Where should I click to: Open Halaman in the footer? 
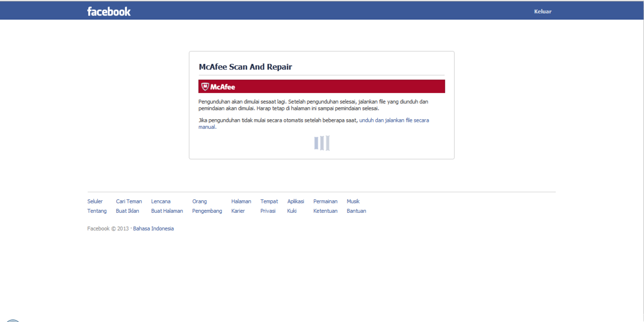241,201
